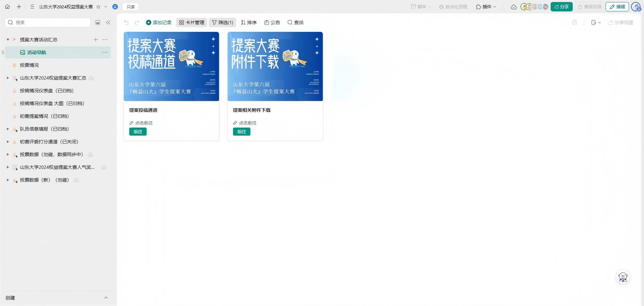Image resolution: width=644 pixels, height=306 pixels.
Task: Add new sheet with plus icon
Action: tap(96, 40)
